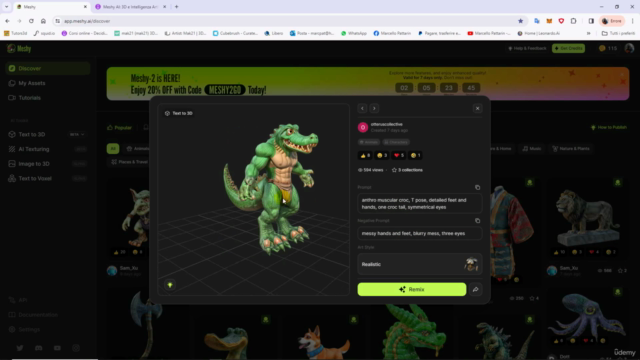
Task: Go to the next model with right arrow
Action: pyautogui.click(x=374, y=108)
